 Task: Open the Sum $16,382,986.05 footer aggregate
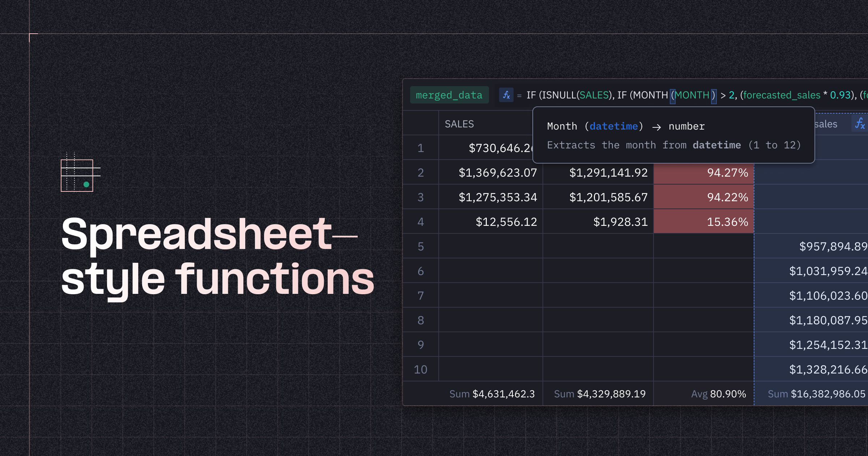click(816, 394)
